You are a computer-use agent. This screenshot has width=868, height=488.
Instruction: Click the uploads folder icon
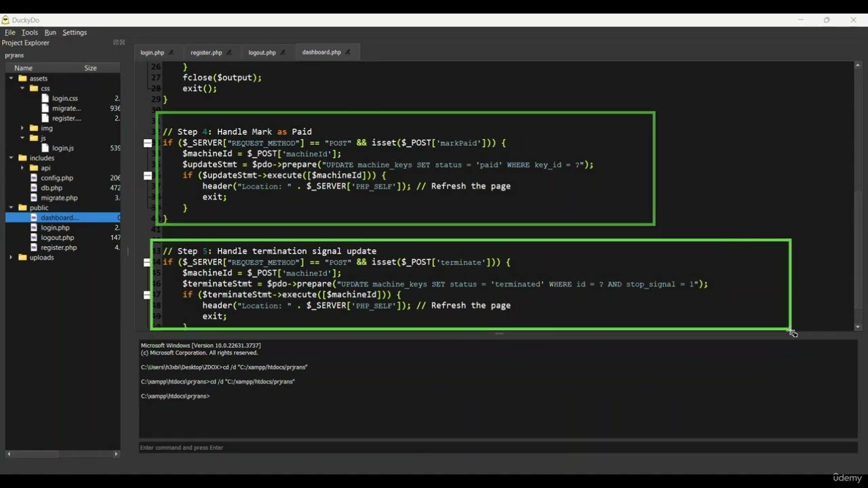tap(22, 258)
